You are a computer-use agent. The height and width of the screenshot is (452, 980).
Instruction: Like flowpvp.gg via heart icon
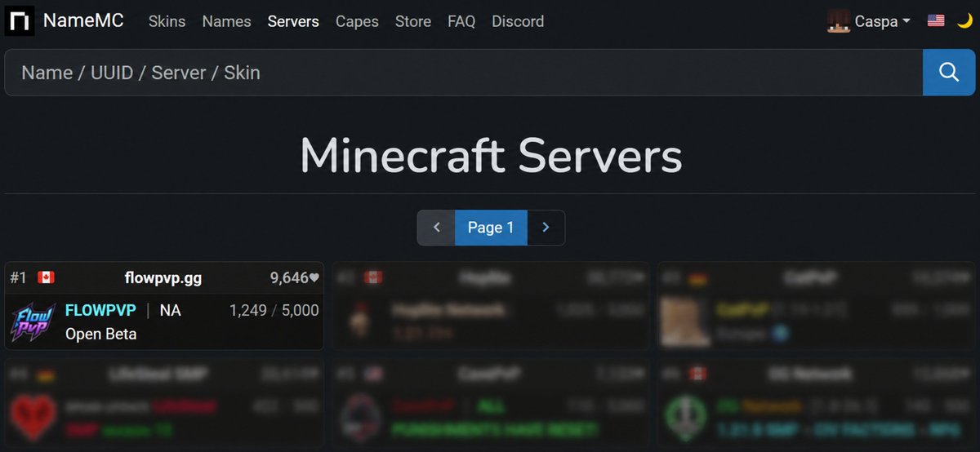tap(314, 278)
